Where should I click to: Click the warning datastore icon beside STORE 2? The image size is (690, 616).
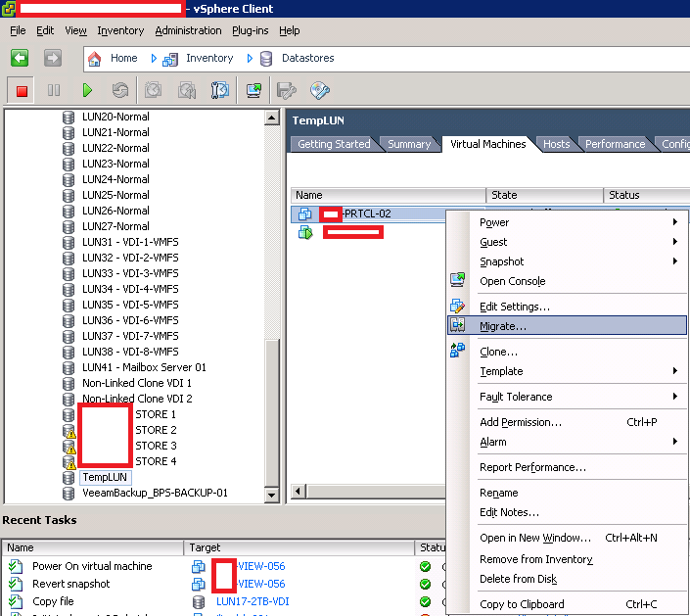click(x=69, y=431)
